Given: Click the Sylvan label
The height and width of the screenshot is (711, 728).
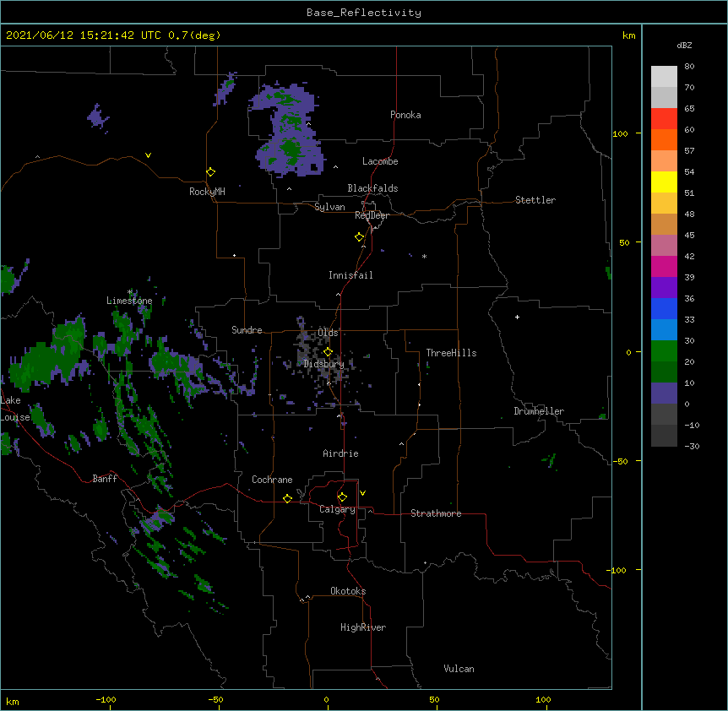Looking at the screenshot, I should [x=329, y=207].
